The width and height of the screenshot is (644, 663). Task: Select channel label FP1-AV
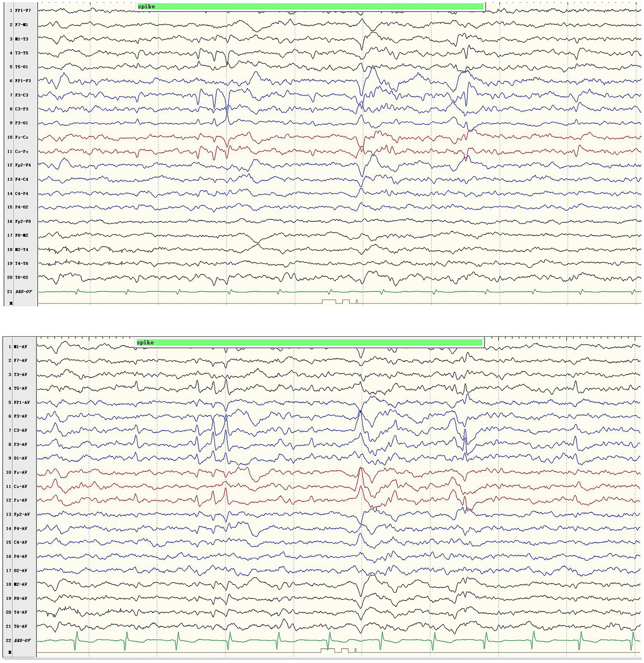coord(22,403)
